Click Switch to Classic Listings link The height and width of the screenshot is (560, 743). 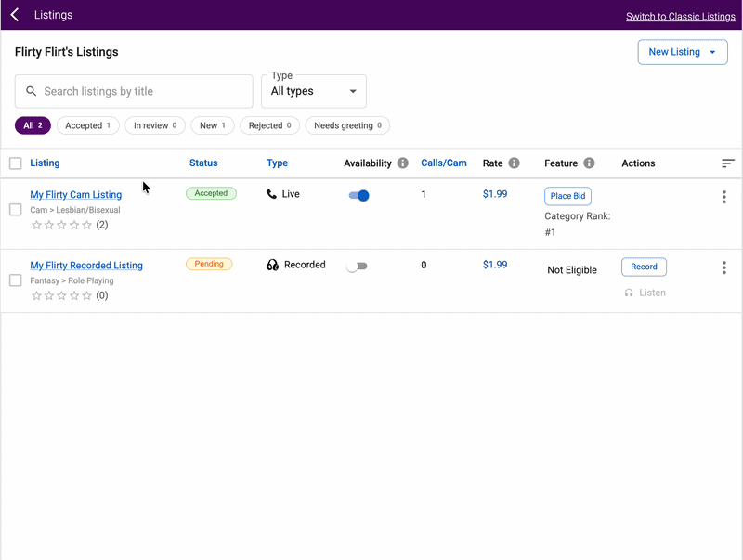coord(681,16)
